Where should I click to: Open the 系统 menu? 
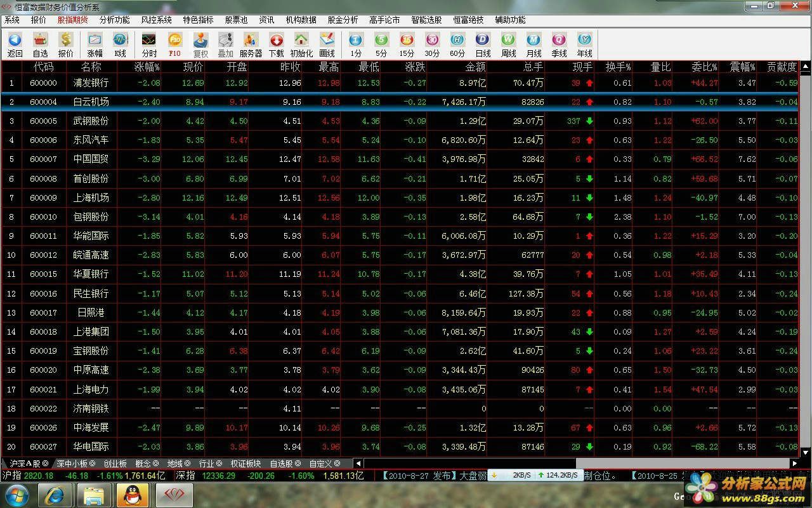tap(12, 20)
